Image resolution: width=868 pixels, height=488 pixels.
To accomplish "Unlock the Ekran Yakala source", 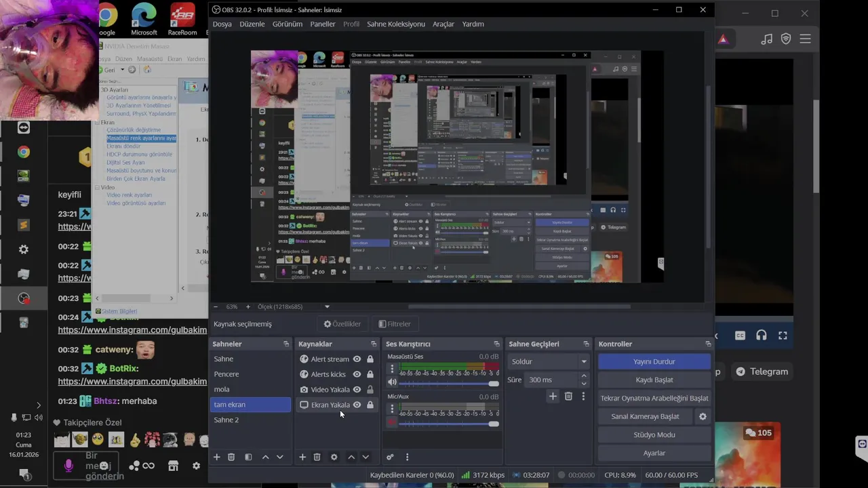I will click(x=370, y=405).
